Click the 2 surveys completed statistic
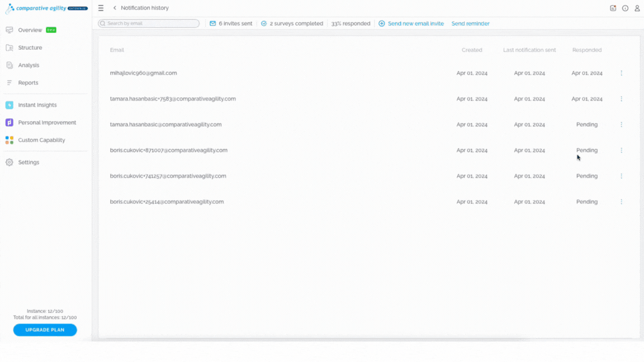644x362 pixels. (x=296, y=23)
